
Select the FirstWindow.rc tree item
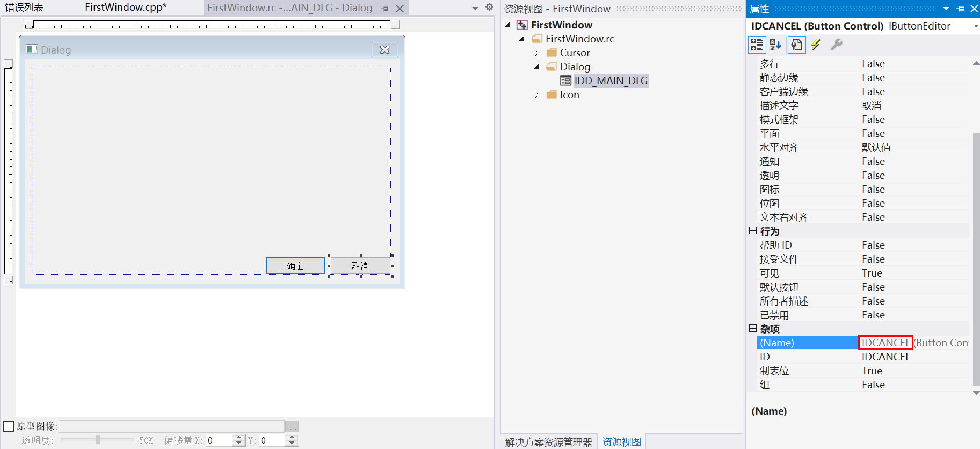point(580,39)
